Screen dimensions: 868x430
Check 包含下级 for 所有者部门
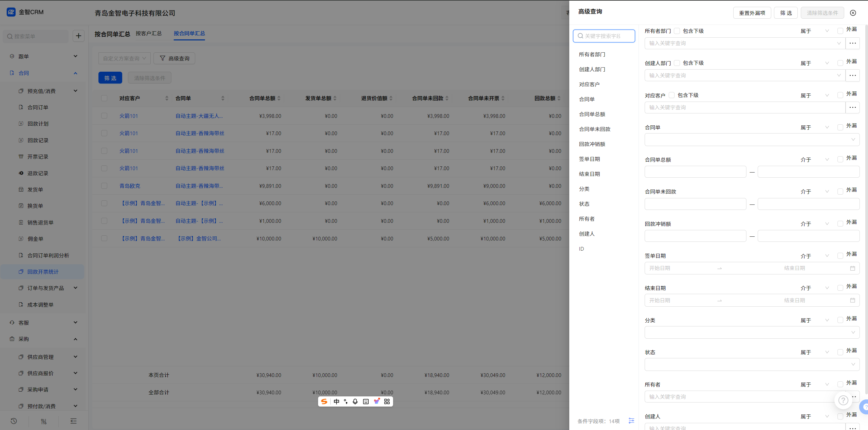point(677,31)
